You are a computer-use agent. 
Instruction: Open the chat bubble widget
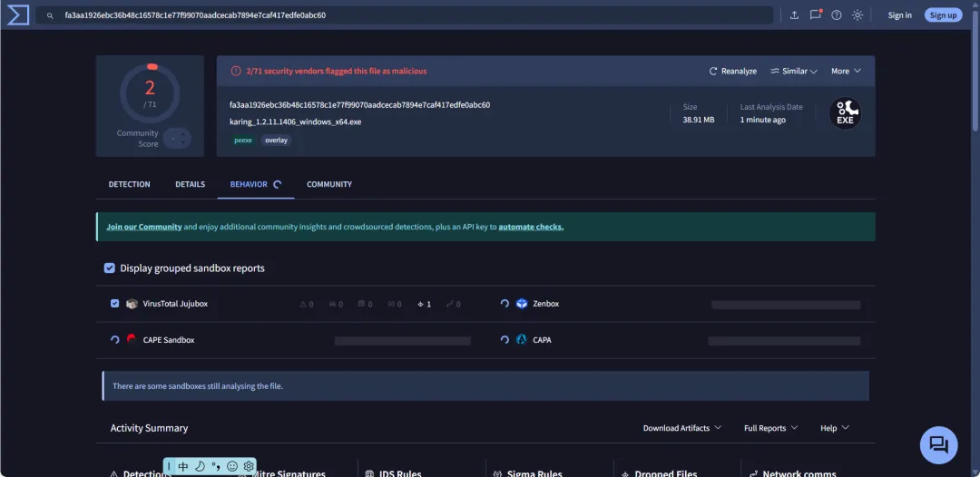pos(939,444)
